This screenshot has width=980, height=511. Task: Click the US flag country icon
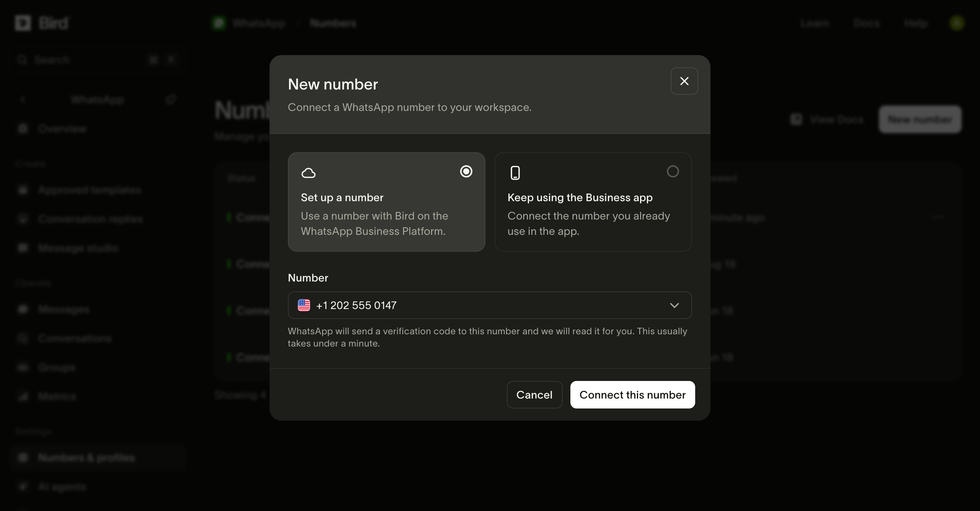pos(304,305)
